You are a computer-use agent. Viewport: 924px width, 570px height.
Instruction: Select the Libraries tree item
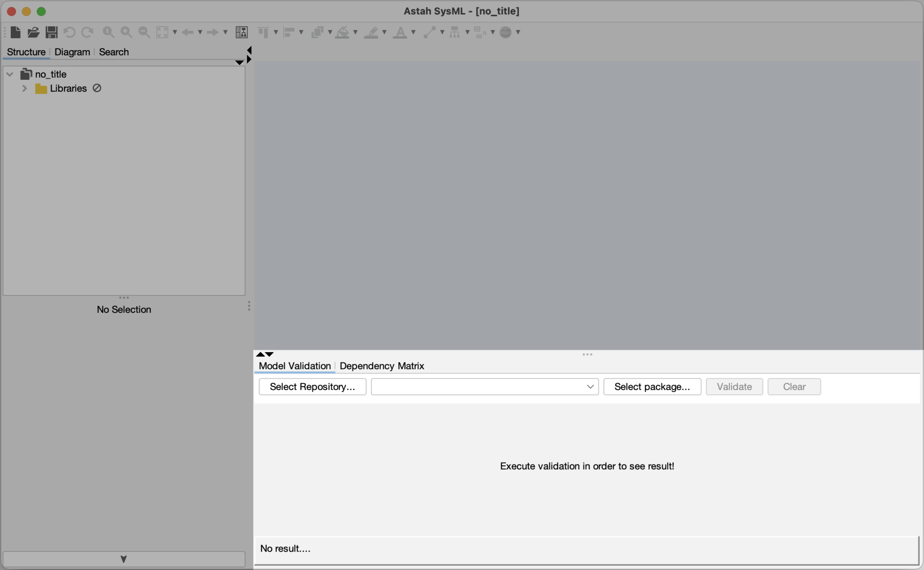pyautogui.click(x=68, y=88)
